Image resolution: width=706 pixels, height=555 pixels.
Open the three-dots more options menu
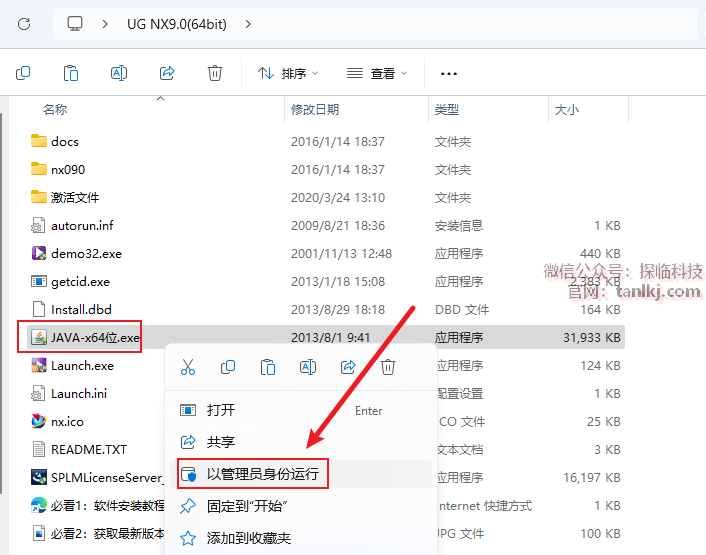pos(449,73)
